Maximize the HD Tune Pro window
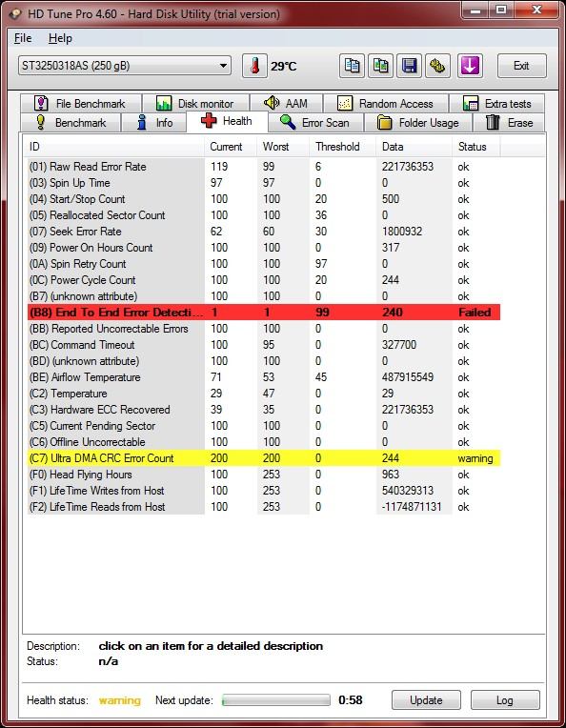This screenshot has height=728, width=566. point(501,10)
